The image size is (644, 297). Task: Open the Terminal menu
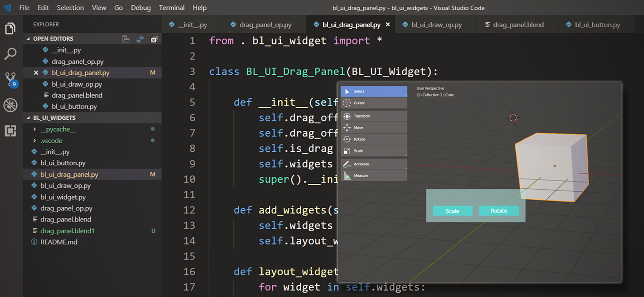(x=172, y=8)
